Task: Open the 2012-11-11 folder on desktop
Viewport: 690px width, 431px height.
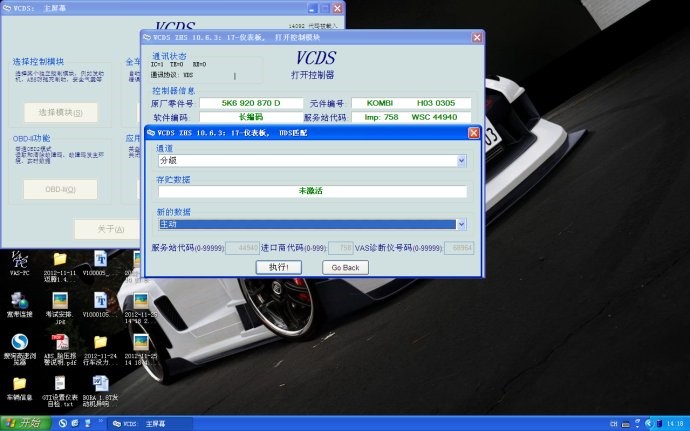Action: 60,266
